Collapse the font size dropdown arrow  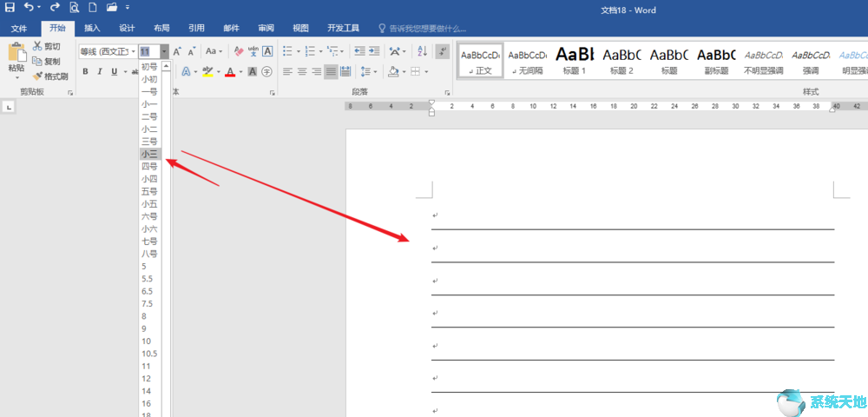pos(165,51)
